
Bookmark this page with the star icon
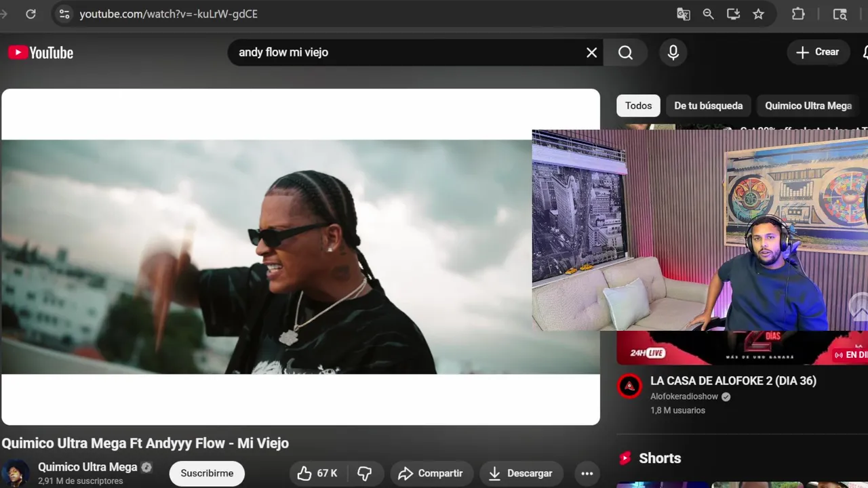coord(758,14)
